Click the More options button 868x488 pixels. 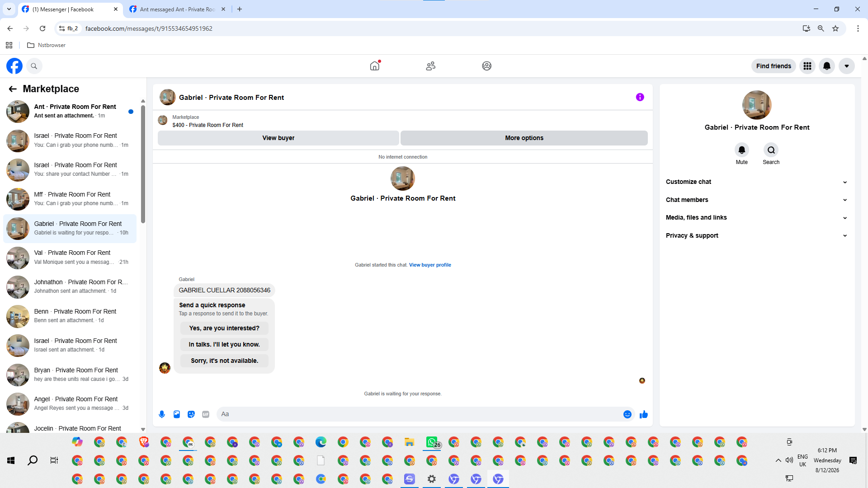point(524,138)
